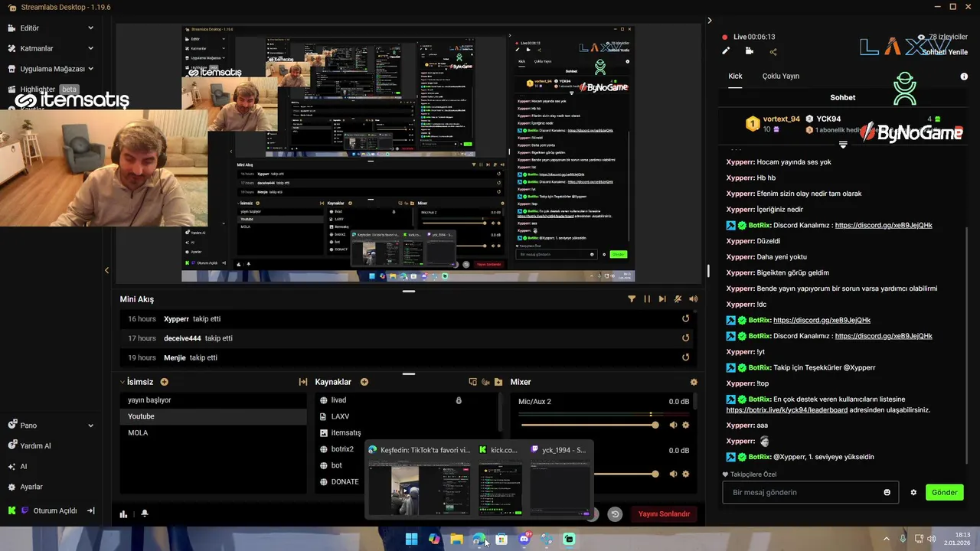Switch to Çoklu Yayın tab
This screenshot has width=980, height=551.
pos(781,76)
